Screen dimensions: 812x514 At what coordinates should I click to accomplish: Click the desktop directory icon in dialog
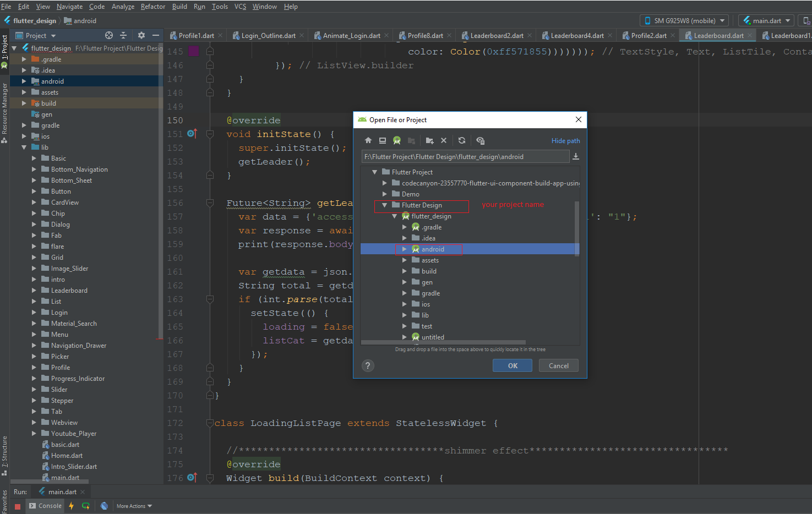[x=383, y=140]
